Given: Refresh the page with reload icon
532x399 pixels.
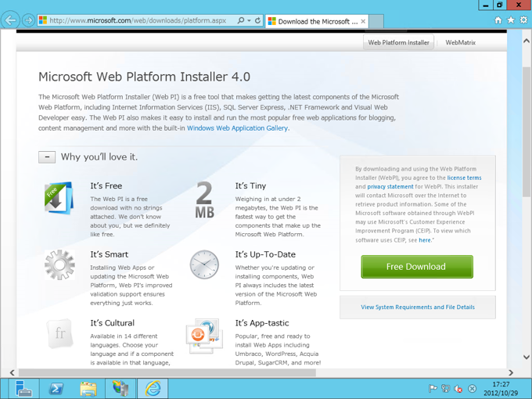Looking at the screenshot, I should coord(258,20).
